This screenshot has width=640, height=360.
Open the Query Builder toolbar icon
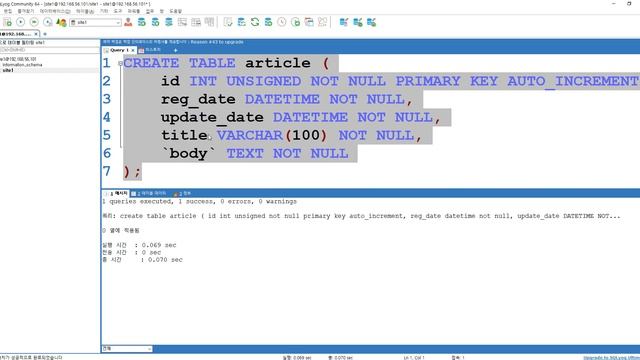click(196, 22)
